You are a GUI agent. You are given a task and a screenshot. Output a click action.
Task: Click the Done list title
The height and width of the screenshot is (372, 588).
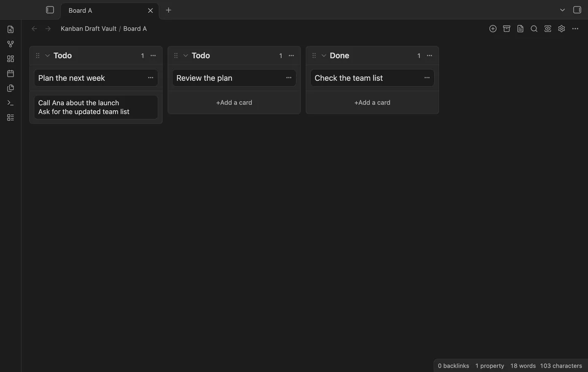[340, 56]
